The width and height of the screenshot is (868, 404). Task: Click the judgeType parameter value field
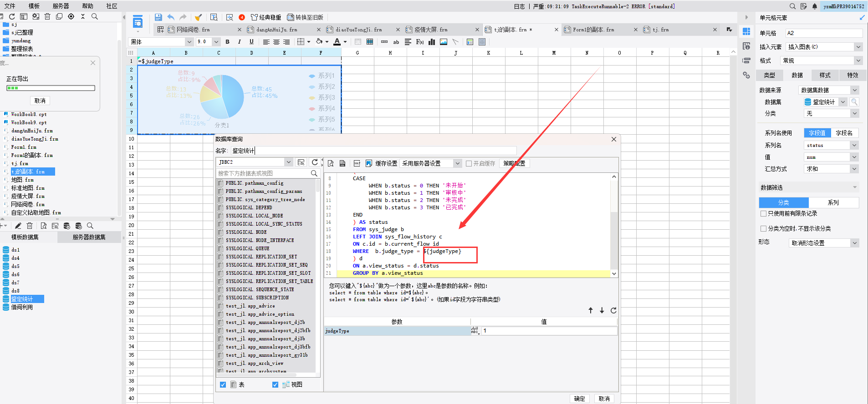click(549, 331)
